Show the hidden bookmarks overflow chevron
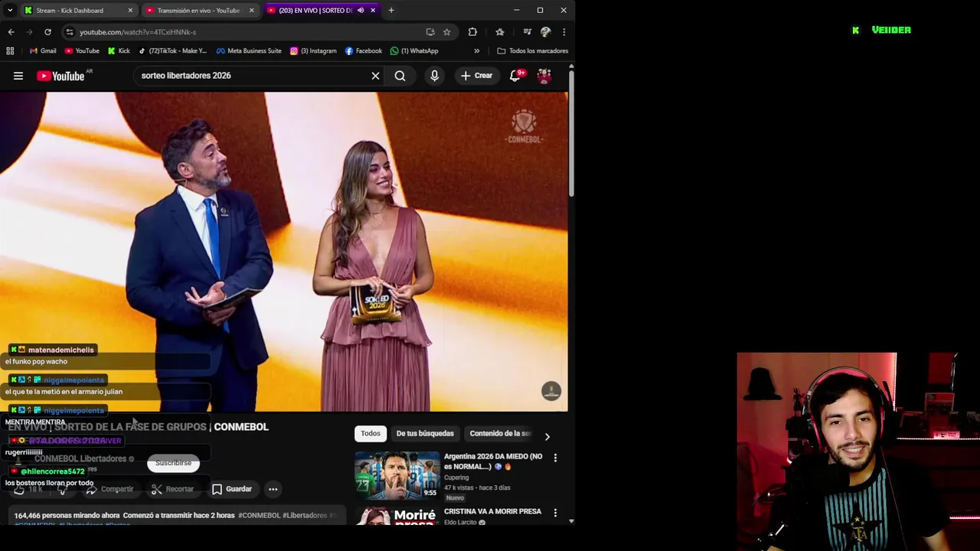980x551 pixels. pos(476,51)
